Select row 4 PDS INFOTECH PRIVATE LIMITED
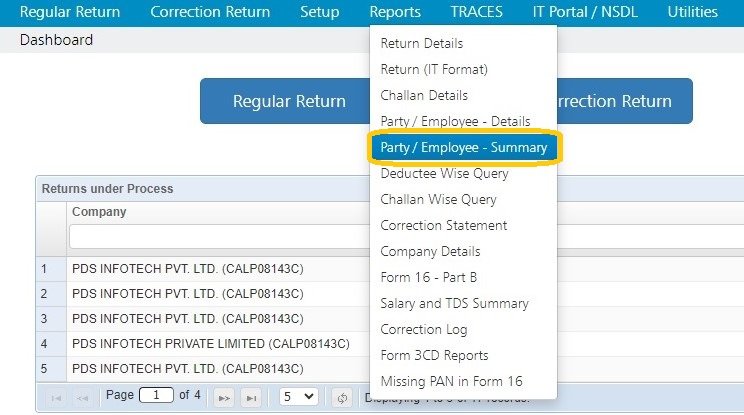The image size is (744, 415). tap(210, 343)
